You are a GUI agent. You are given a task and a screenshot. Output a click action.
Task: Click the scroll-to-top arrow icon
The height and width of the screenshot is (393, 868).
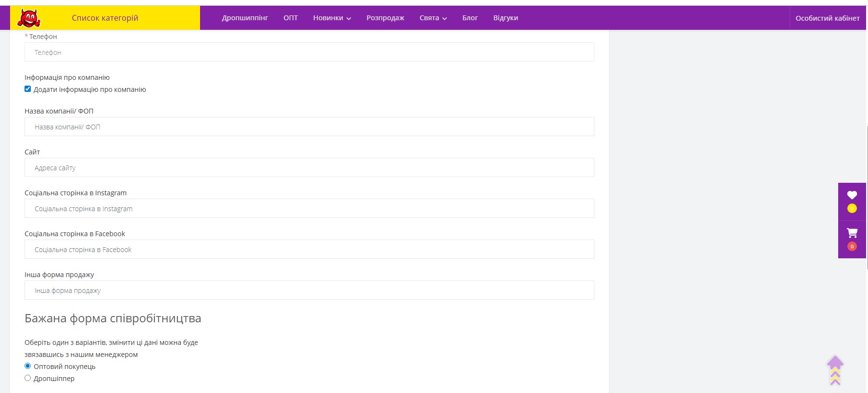(835, 370)
